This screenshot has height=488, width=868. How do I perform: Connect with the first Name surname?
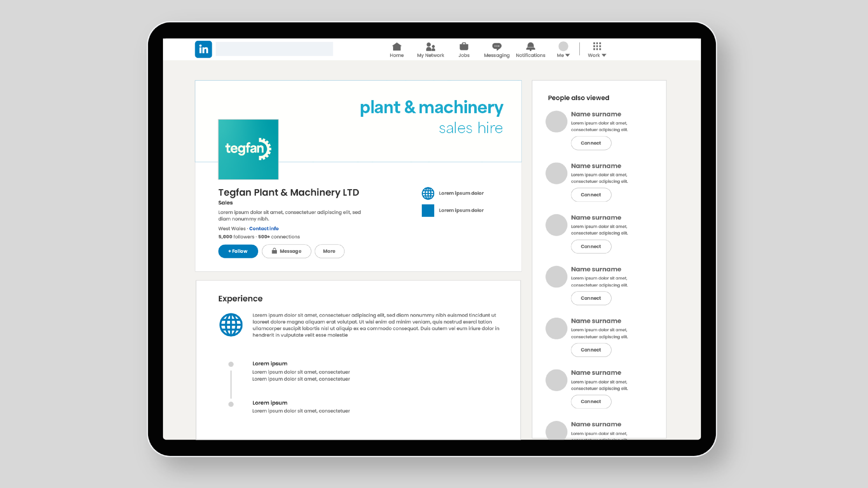coord(591,143)
